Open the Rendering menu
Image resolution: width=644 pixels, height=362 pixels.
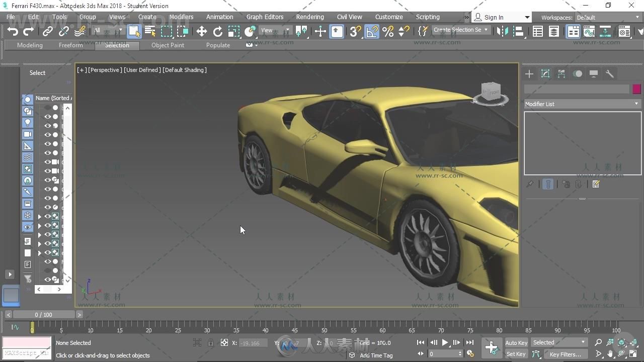point(310,17)
